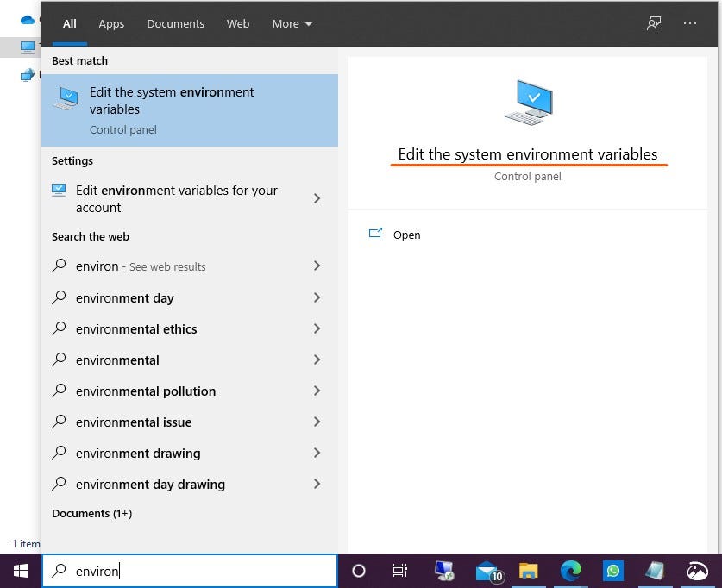This screenshot has width=722, height=588.
Task: Click Open in the preview pane
Action: pyautogui.click(x=406, y=235)
